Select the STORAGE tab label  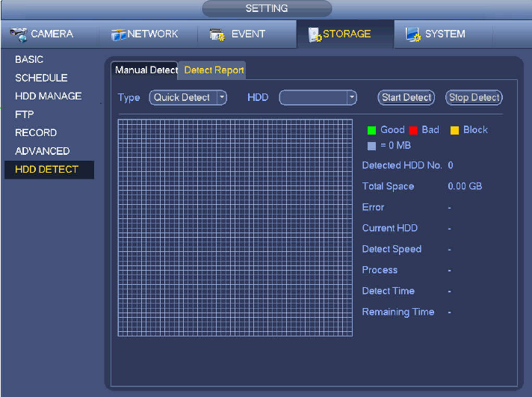347,34
